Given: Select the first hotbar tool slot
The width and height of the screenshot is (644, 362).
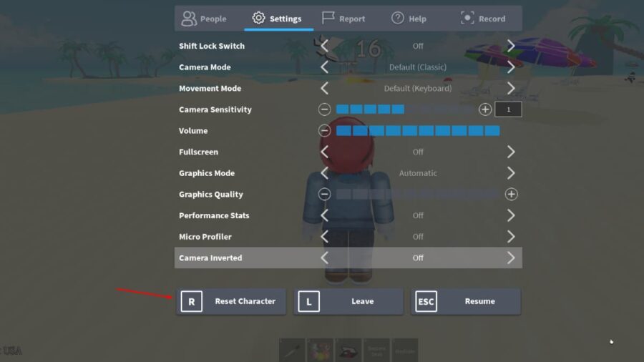Looking at the screenshot, I should 292,351.
